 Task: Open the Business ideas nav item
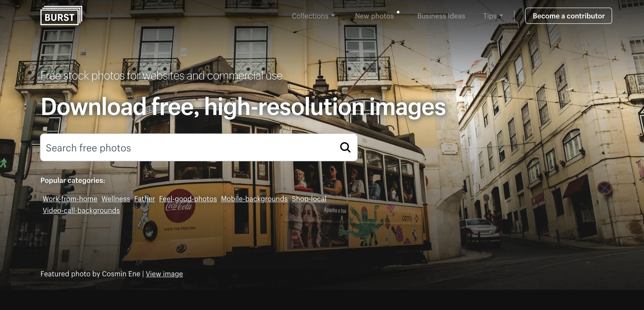[441, 16]
